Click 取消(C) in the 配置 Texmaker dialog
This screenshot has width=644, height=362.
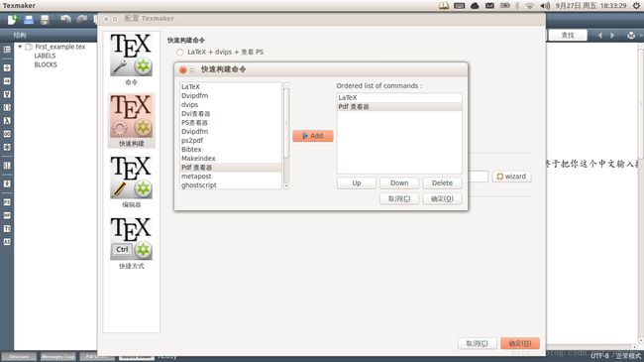[477, 343]
